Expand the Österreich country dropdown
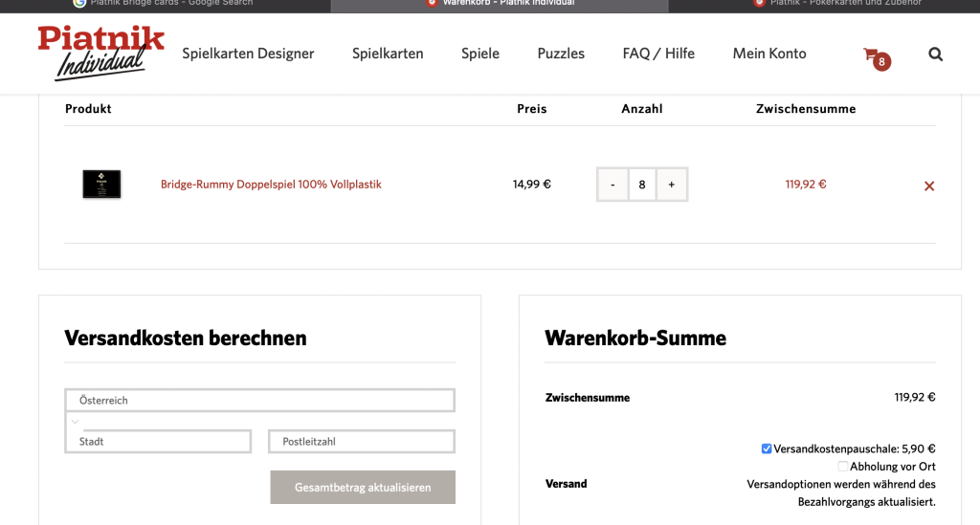 click(x=259, y=400)
